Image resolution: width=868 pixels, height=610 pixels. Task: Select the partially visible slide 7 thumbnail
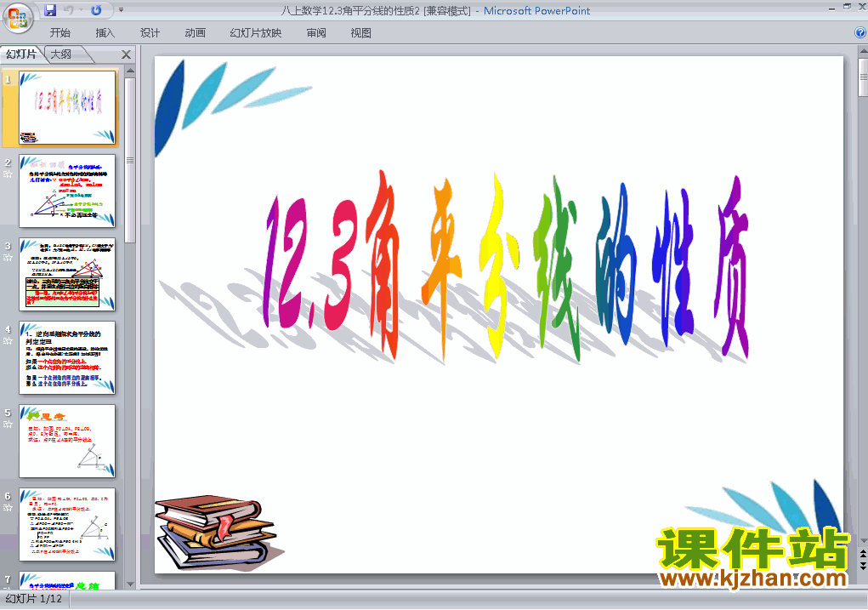tap(67, 580)
